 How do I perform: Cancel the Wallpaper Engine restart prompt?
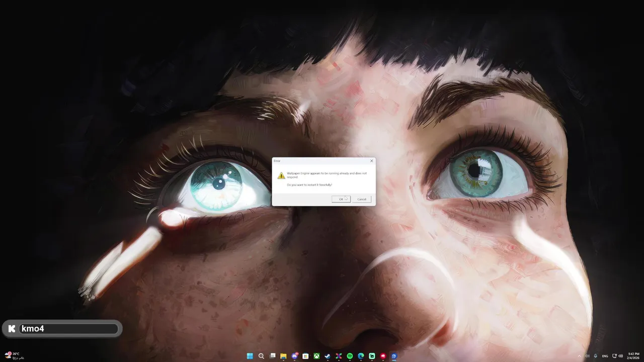(362, 199)
